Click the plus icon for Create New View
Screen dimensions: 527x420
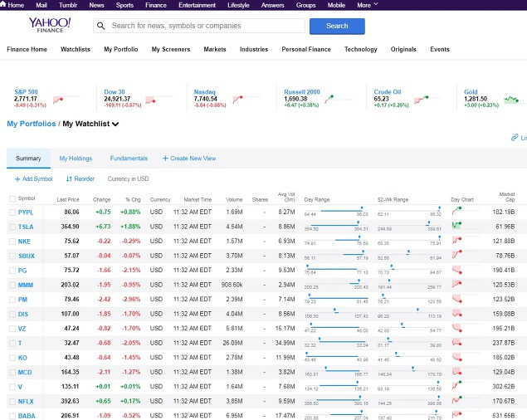tap(165, 159)
